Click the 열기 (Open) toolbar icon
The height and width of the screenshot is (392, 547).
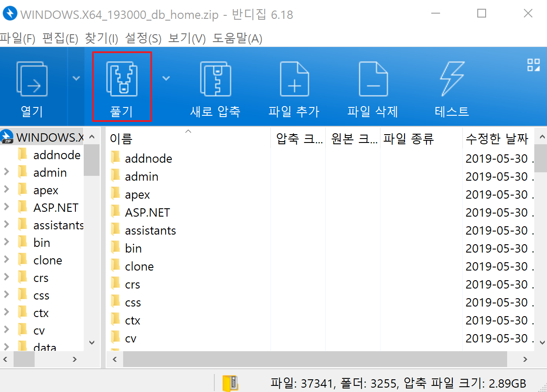click(32, 79)
